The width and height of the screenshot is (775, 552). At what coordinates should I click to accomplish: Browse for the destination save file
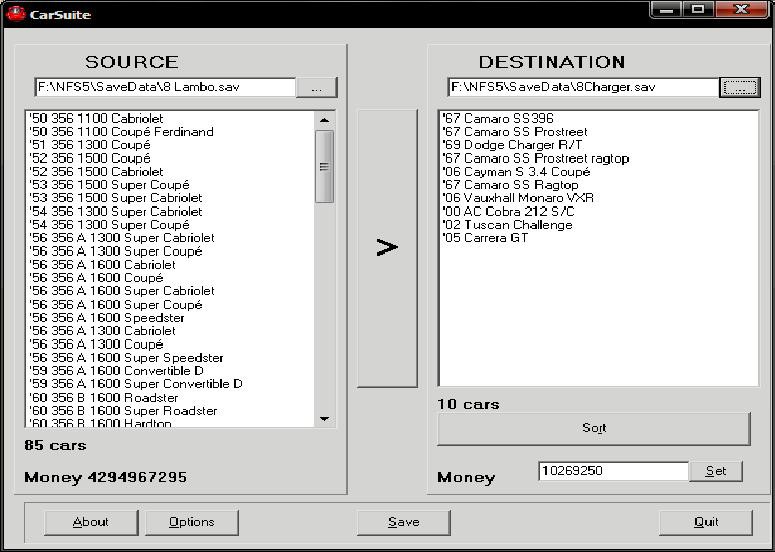[739, 88]
